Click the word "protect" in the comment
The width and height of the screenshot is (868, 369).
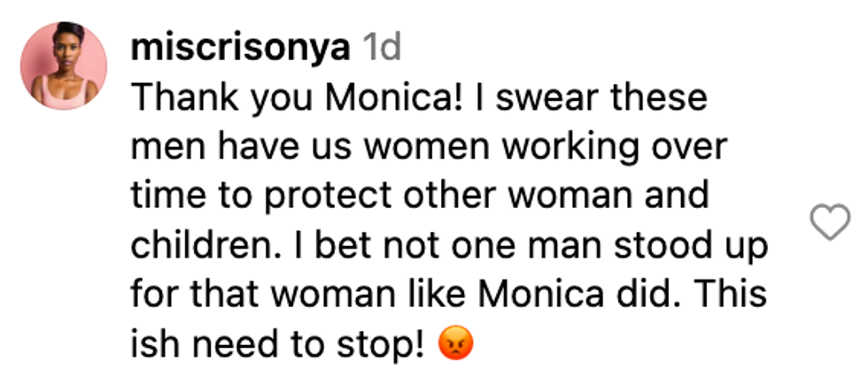click(328, 195)
